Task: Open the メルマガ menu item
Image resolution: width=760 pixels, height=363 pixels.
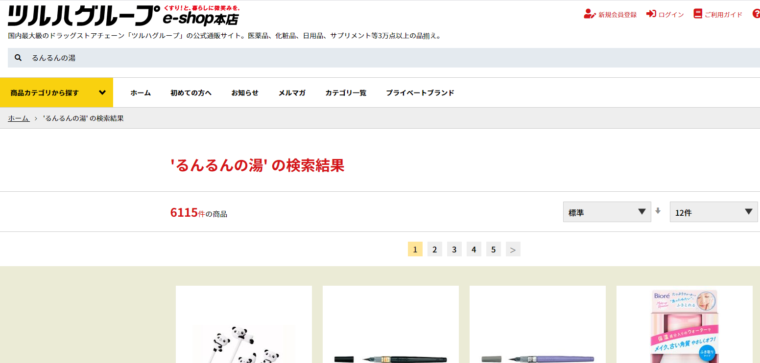Action: pos(292,93)
